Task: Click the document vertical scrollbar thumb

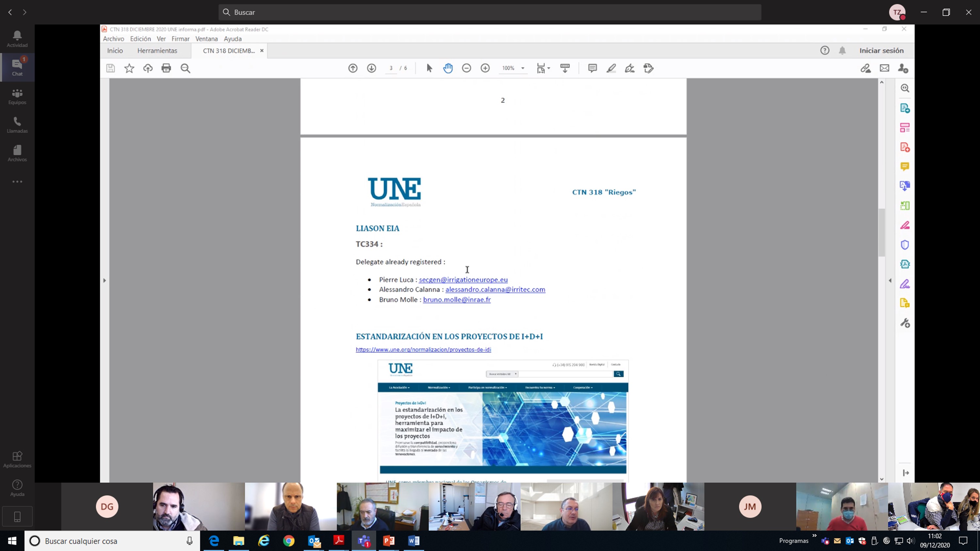Action: (x=881, y=232)
